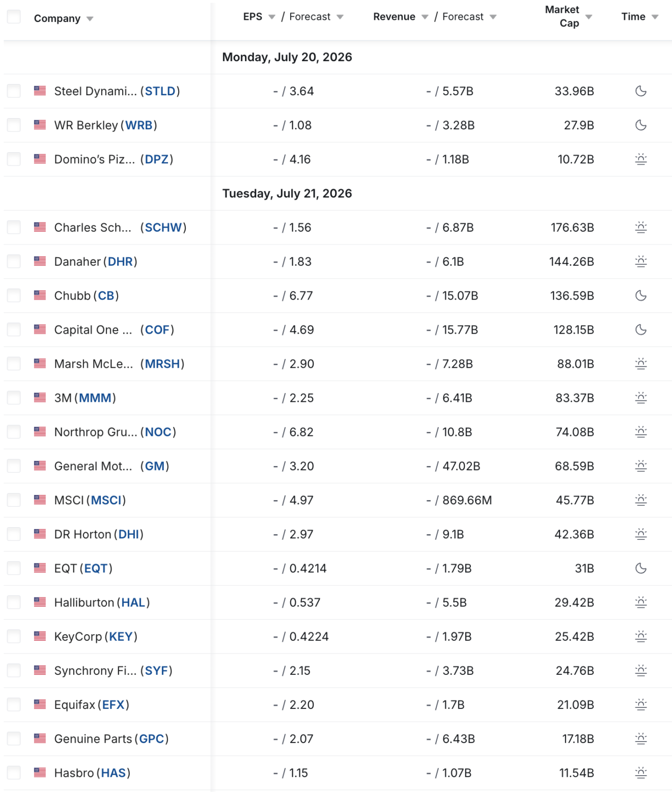
Task: Toggle the select-all checkbox in header
Action: pos(14,17)
